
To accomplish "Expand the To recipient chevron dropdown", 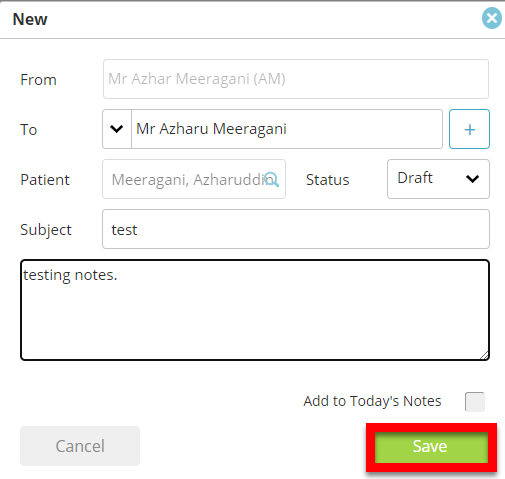I will click(x=117, y=129).
